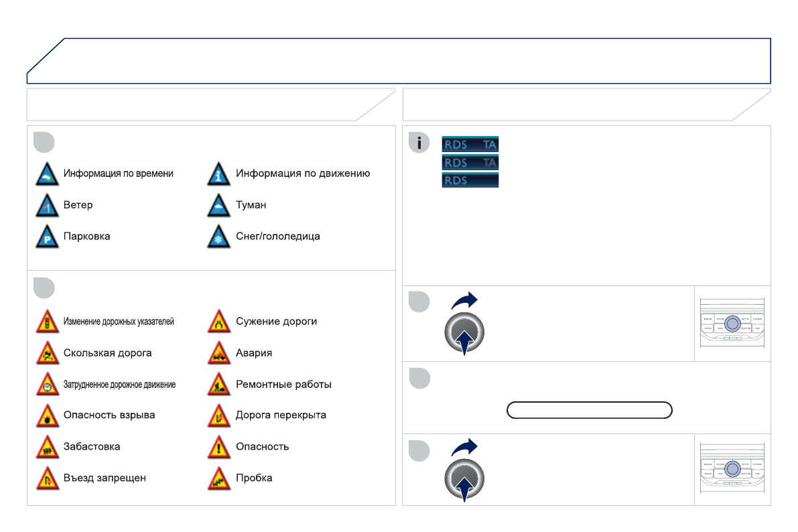The image size is (798, 532).
Task: Select the RDS badge without TA
Action: point(470,180)
